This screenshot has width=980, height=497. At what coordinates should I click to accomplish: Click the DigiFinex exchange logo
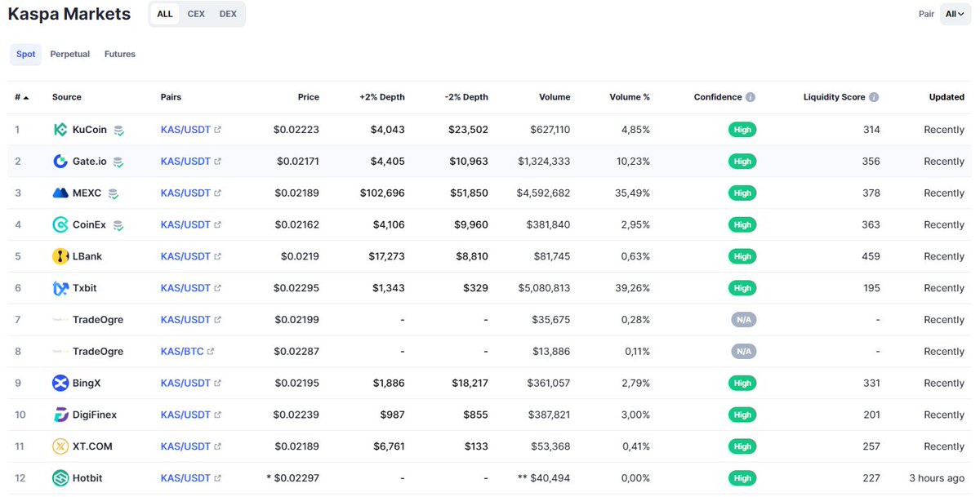60,415
